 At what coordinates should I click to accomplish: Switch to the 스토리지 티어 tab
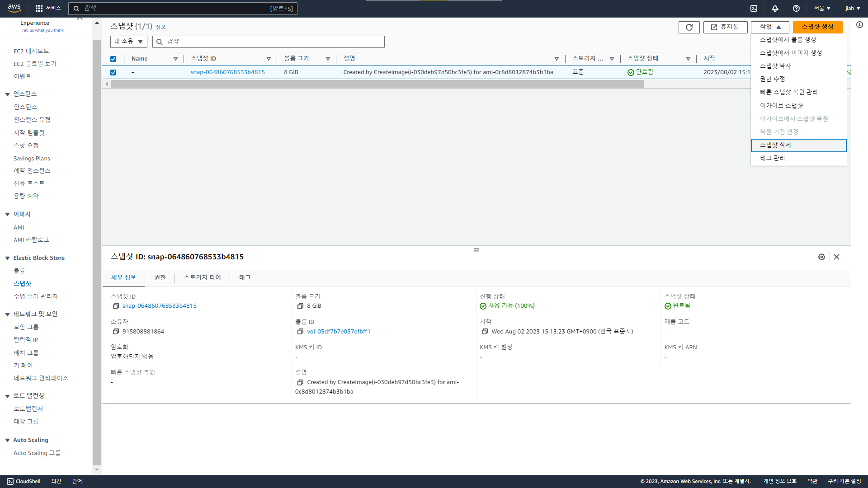(x=202, y=277)
